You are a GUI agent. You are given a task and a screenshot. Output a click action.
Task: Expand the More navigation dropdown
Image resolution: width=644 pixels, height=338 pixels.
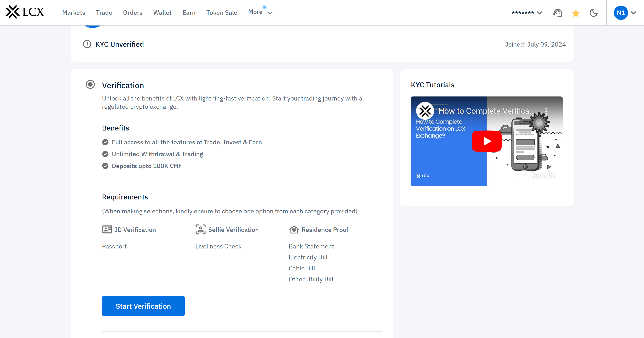tap(260, 12)
